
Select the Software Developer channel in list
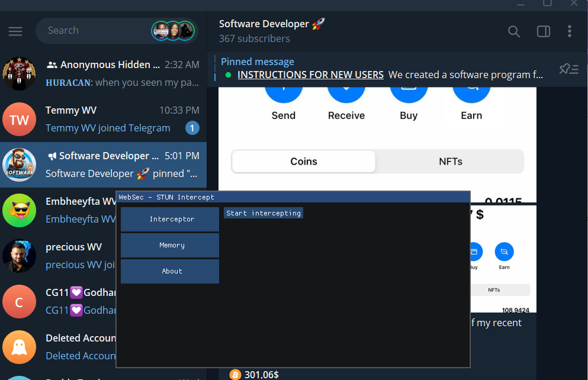[x=103, y=165]
